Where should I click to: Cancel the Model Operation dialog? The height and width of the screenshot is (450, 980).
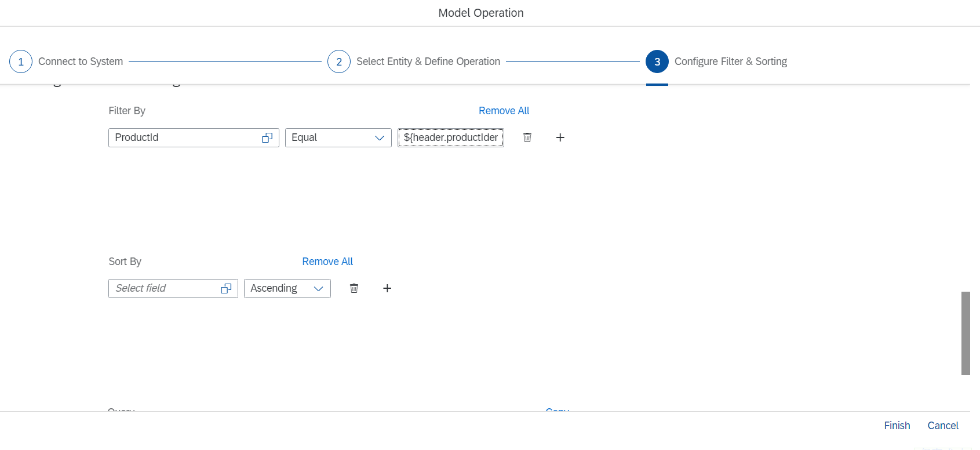coord(943,426)
